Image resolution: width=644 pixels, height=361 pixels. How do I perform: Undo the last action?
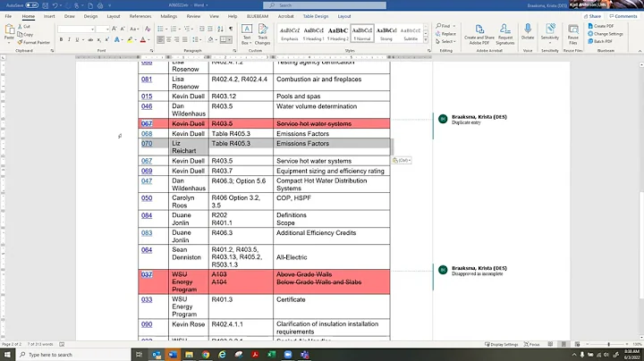click(x=55, y=5)
